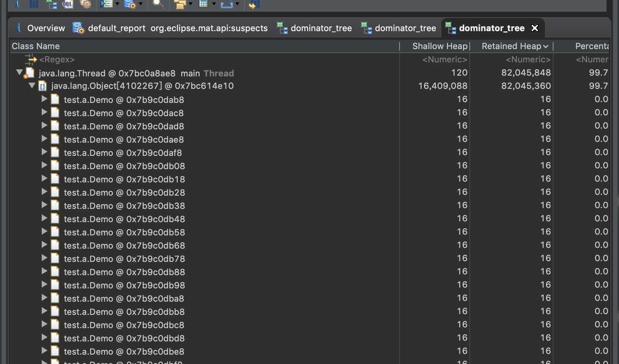Viewport: 619px width, 364px height.
Task: Select row test.a.Demo @ 0x7b9c0dbc8
Action: coord(309,325)
